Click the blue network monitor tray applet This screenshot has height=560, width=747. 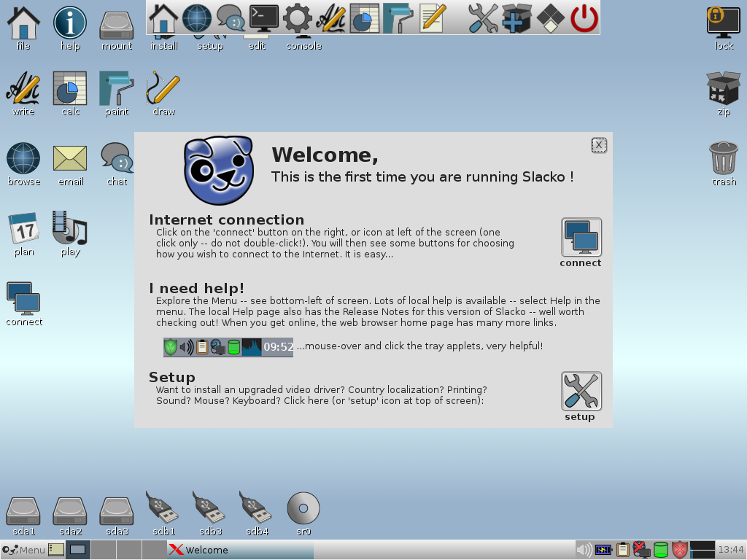point(603,550)
